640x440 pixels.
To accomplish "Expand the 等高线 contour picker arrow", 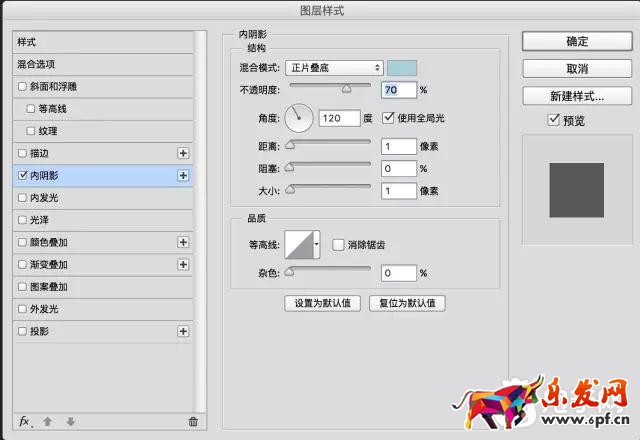I will [x=317, y=244].
